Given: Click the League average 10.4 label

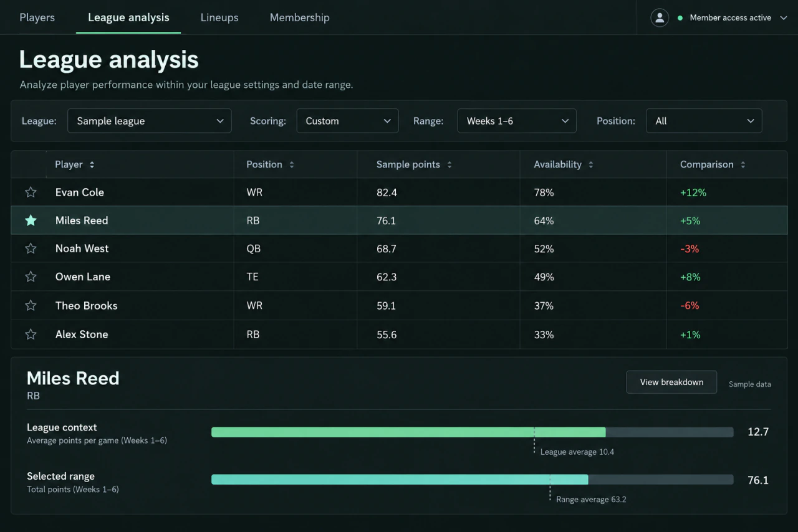Looking at the screenshot, I should pyautogui.click(x=577, y=452).
